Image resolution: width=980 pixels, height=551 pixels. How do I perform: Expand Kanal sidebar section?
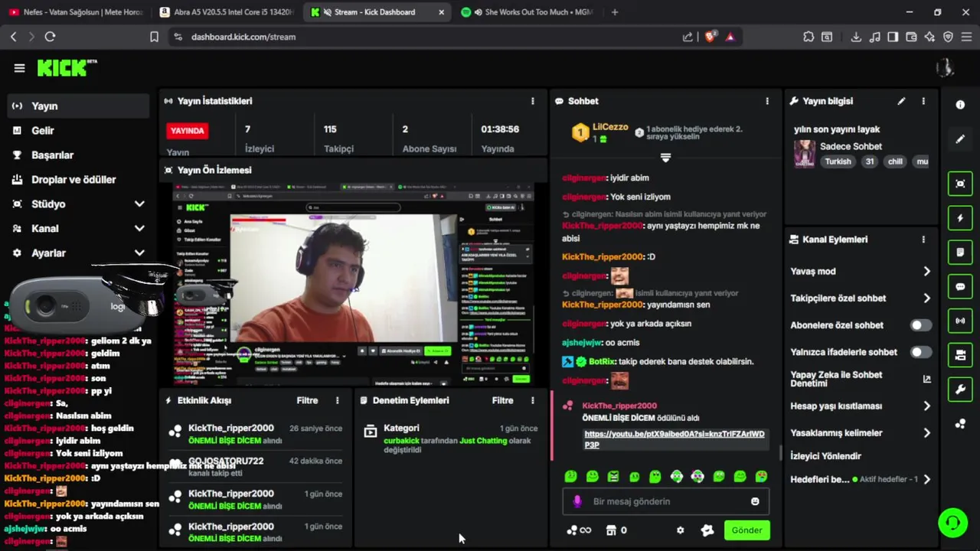coord(139,229)
